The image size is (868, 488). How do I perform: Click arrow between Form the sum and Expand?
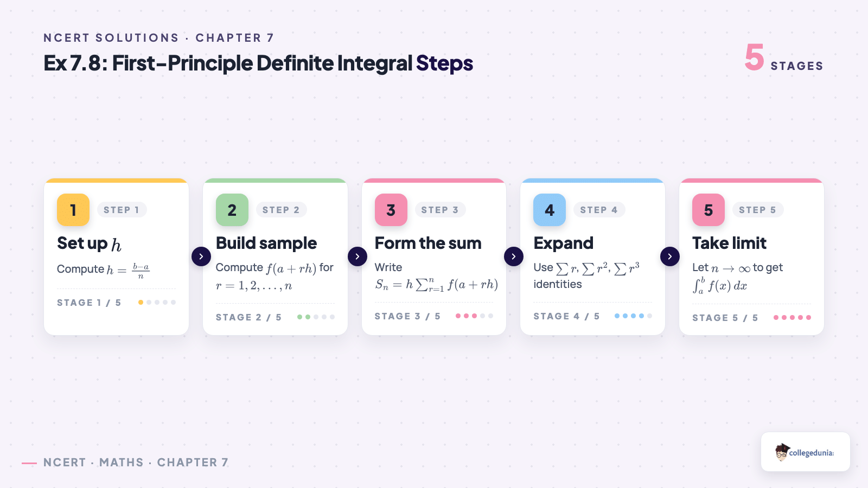[x=514, y=256]
